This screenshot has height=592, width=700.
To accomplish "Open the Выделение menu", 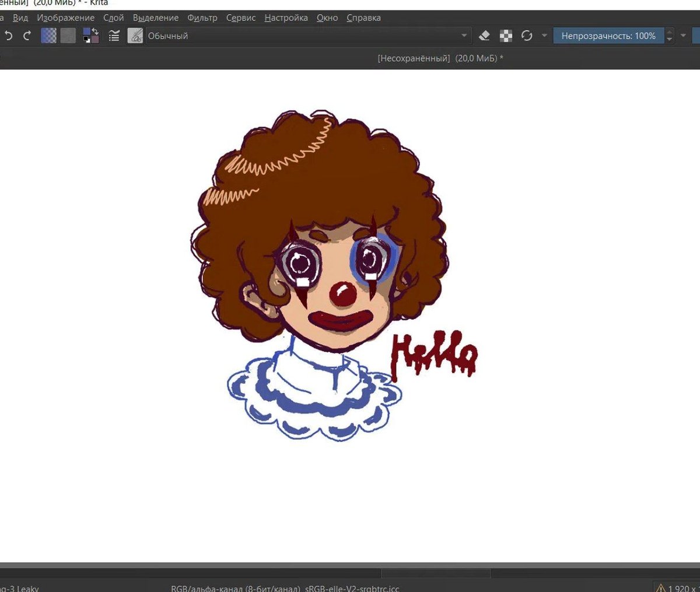I will pos(156,17).
